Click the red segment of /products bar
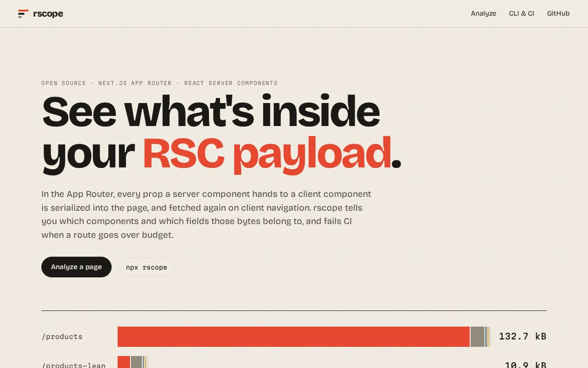Image resolution: width=588 pixels, height=368 pixels. coord(294,337)
